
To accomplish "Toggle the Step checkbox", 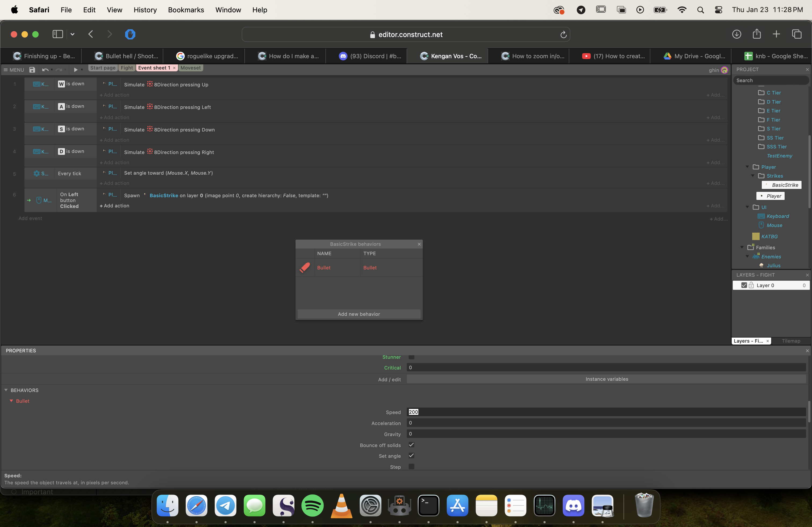I will 411,467.
